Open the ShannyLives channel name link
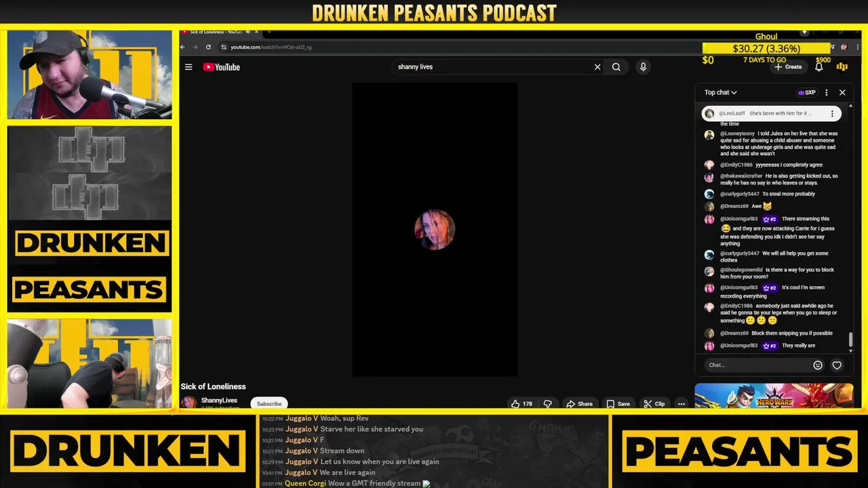 pos(219,401)
